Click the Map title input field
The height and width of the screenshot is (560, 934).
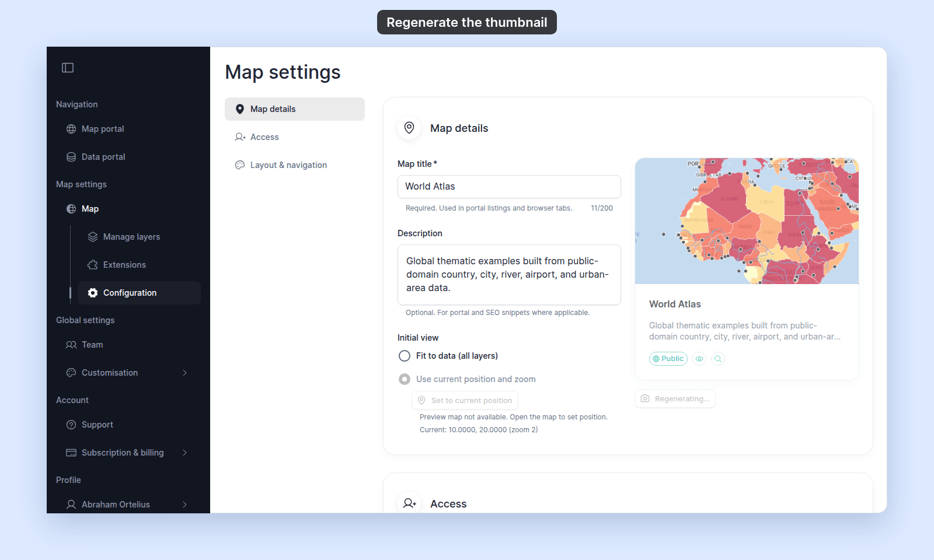(509, 187)
